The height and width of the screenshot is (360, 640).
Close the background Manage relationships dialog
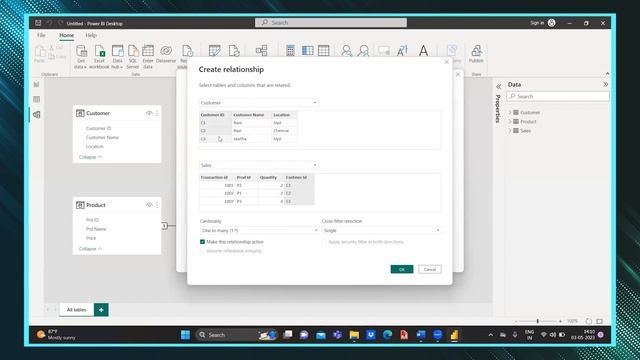[458, 74]
